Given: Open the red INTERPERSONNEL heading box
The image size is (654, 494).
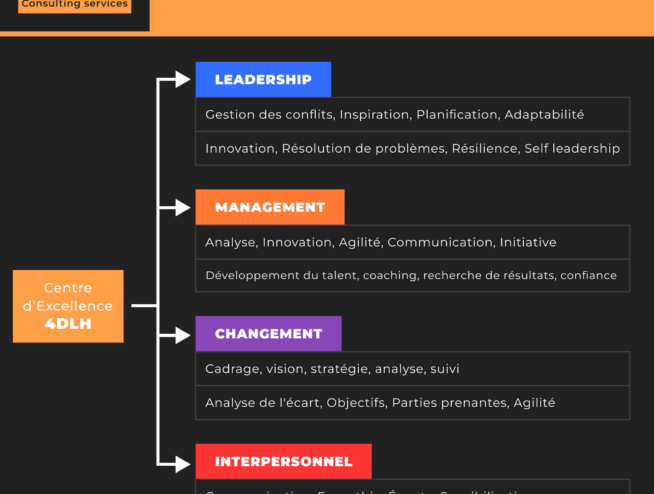Looking at the screenshot, I should (284, 461).
